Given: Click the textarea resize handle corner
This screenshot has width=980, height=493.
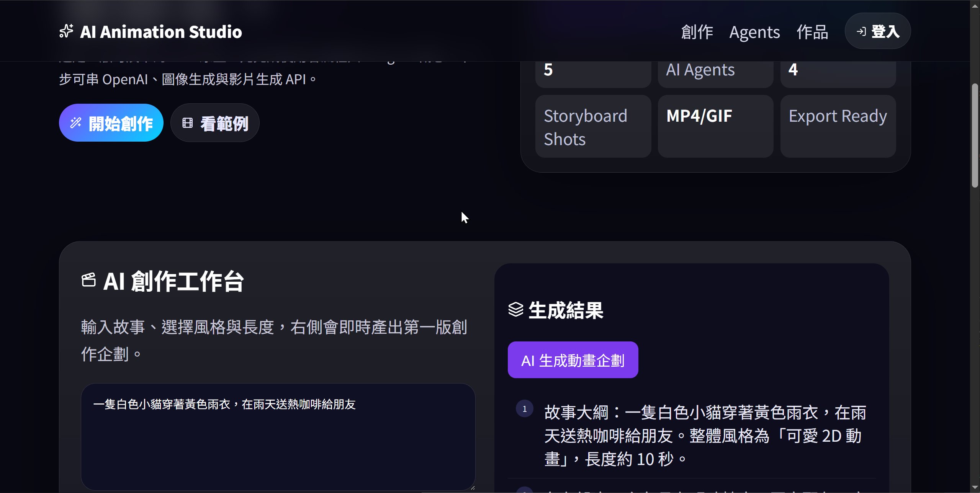Looking at the screenshot, I should click(472, 487).
